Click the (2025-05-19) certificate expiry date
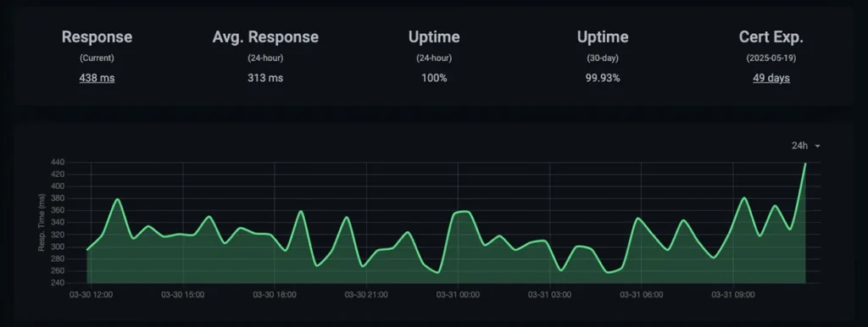868x327 pixels. tap(771, 58)
